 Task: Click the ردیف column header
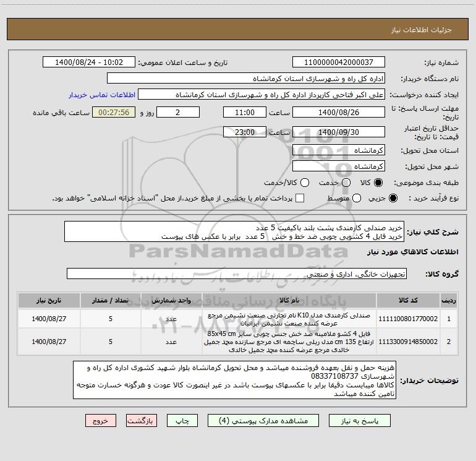point(449,300)
